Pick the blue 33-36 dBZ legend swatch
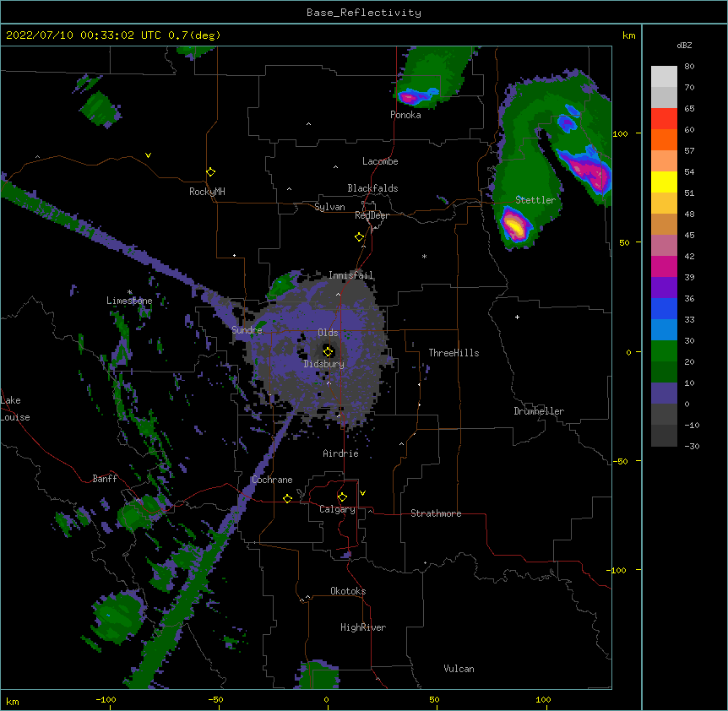728x711 pixels. [664, 308]
